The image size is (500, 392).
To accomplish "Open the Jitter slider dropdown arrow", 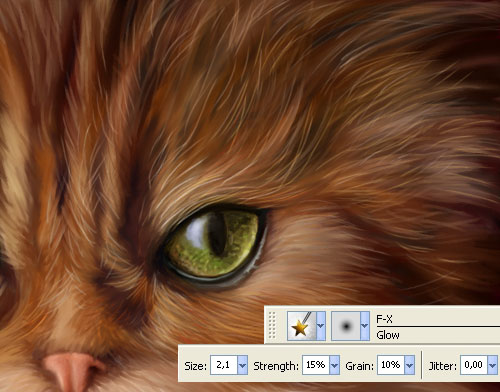I will coord(492,365).
